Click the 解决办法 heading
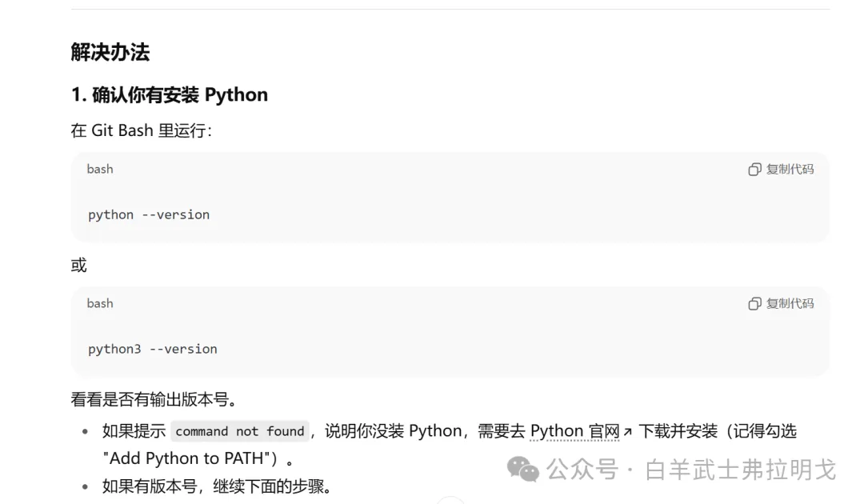The image size is (864, 504). pyautogui.click(x=110, y=53)
